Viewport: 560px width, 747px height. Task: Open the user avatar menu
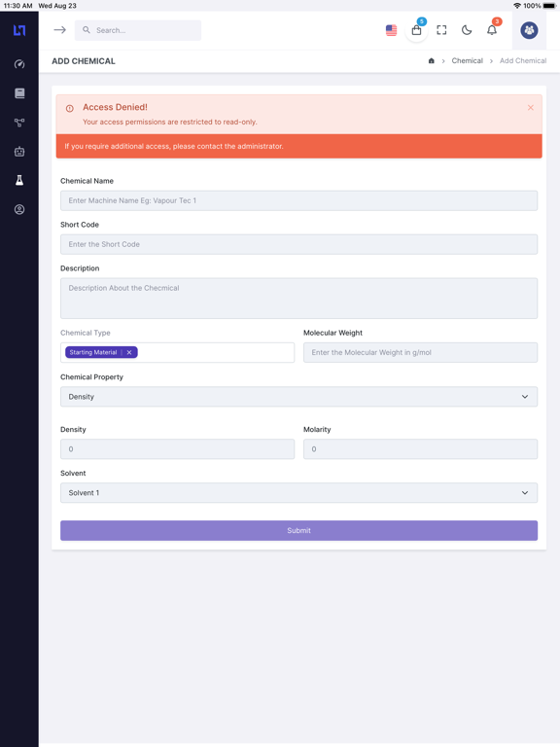coord(529,30)
